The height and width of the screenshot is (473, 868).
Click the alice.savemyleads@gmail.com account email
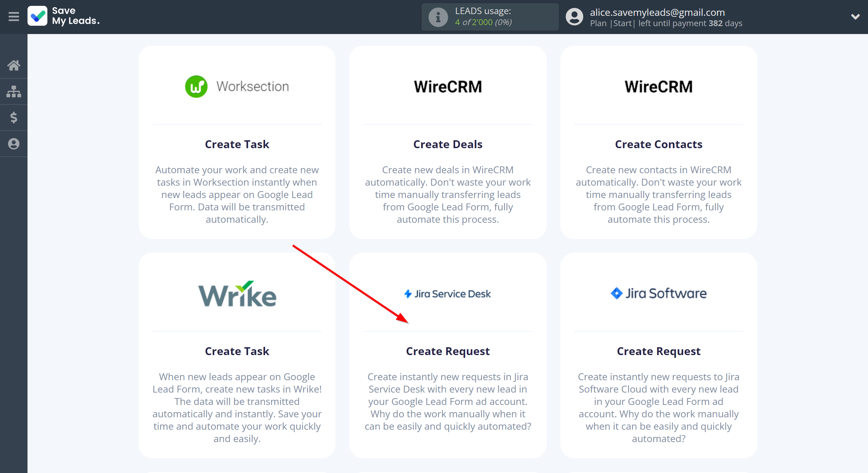[657, 12]
